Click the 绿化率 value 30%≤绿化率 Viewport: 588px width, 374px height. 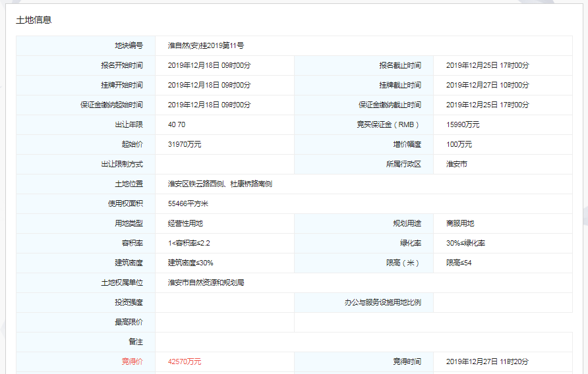pos(465,243)
